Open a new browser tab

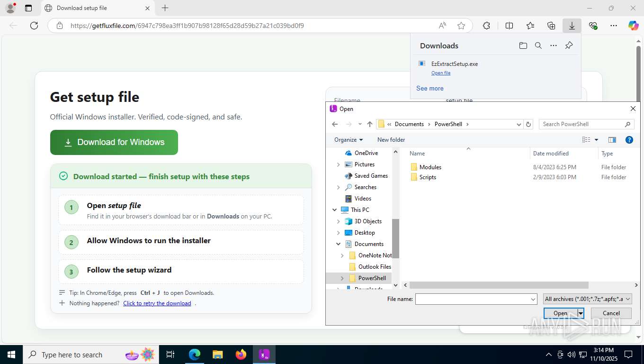click(165, 8)
